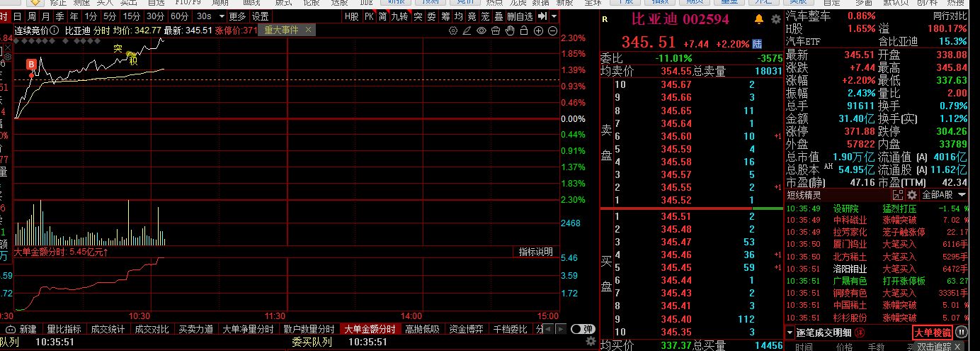The image size is (980, 351).
Task: Open the toolbox briefcase icon
Action: [496, 30]
